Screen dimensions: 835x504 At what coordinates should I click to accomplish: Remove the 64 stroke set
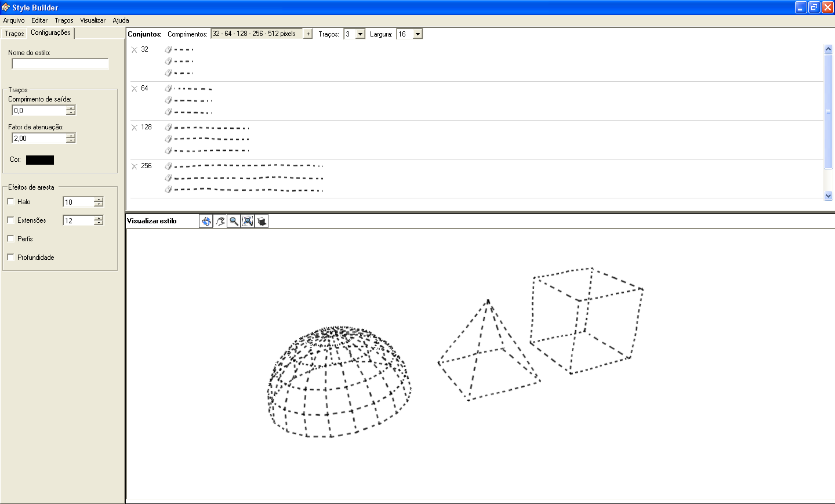click(135, 89)
